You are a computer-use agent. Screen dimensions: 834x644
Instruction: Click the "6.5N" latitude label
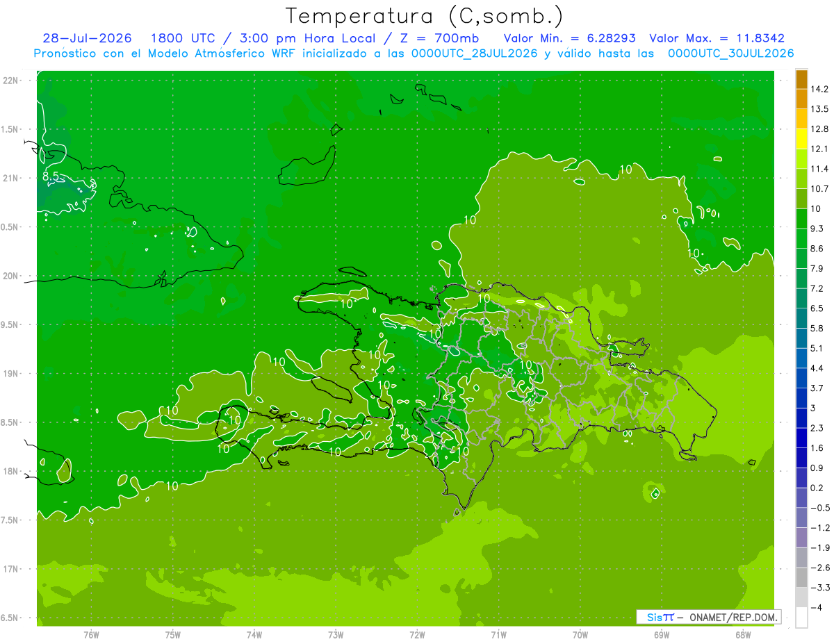[x=9, y=618]
